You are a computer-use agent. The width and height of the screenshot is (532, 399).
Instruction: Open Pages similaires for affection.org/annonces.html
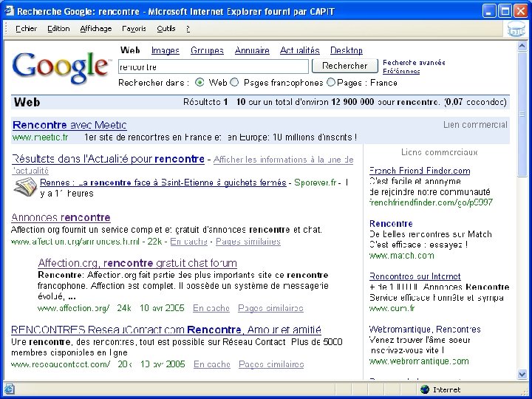[248, 242]
